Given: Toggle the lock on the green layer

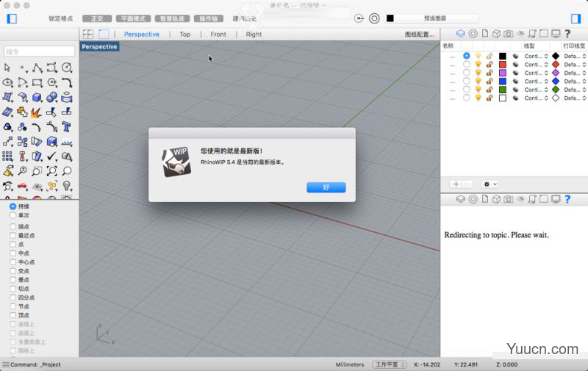Looking at the screenshot, I should (490, 90).
